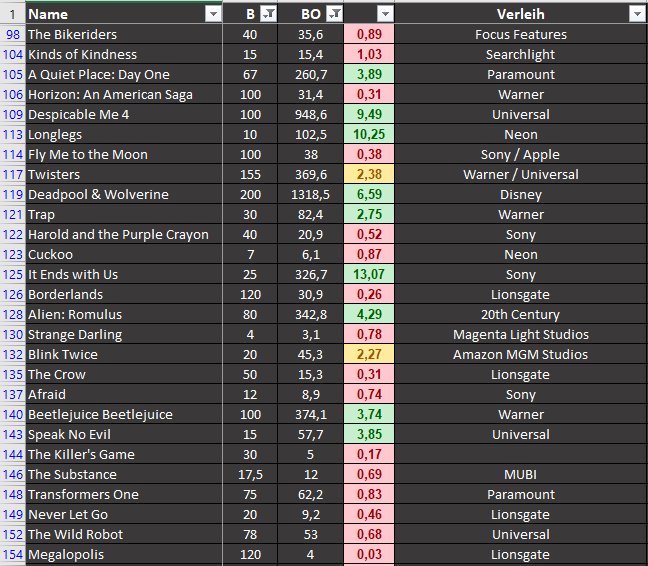Screen dimensions: 648x566
Task: Select the budget value 17,5
Action: [250, 474]
